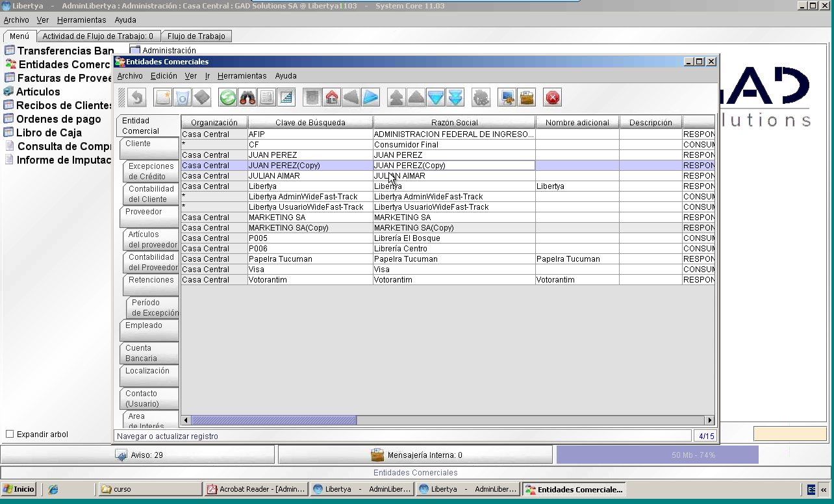Click the Delete record bucket icon
Image resolution: width=834 pixels, height=504 pixels.
coord(183,97)
